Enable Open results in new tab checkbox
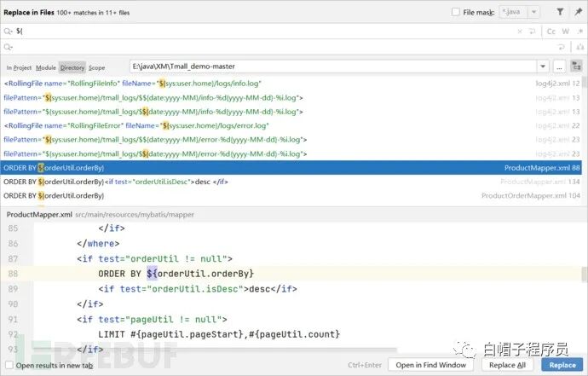 tap(9, 365)
